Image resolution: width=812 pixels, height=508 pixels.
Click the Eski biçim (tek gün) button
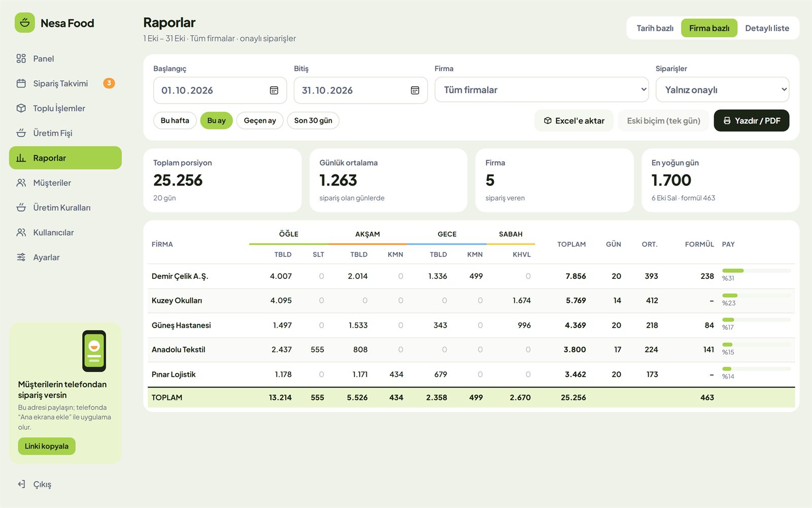[x=663, y=120]
